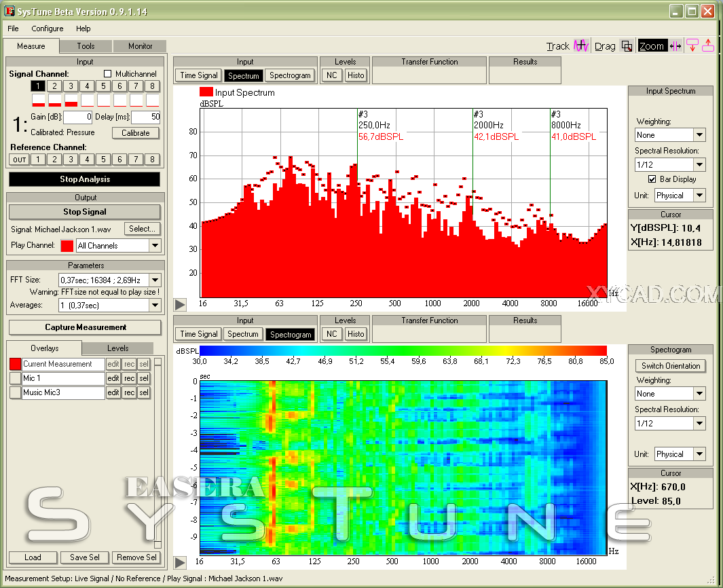Click the Capture Measurement button
This screenshot has width=723, height=588.
tap(86, 327)
